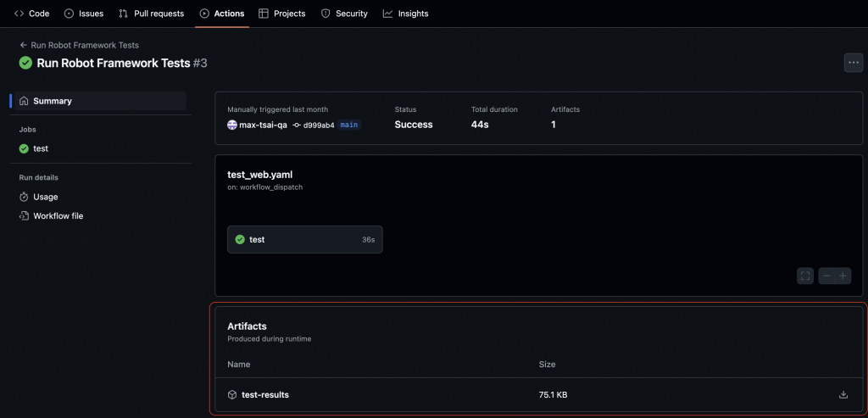Click the Insights graph icon

click(x=387, y=14)
